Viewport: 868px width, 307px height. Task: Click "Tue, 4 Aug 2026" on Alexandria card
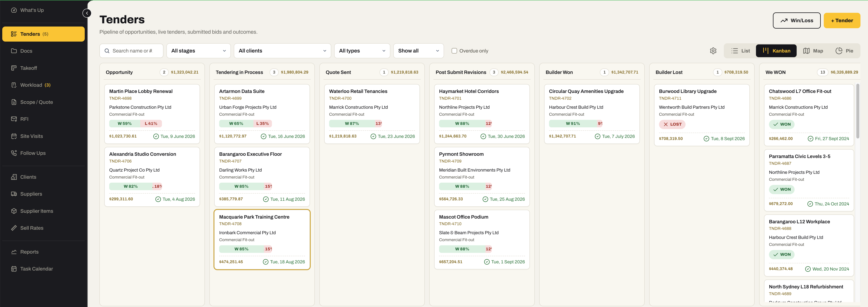point(178,199)
